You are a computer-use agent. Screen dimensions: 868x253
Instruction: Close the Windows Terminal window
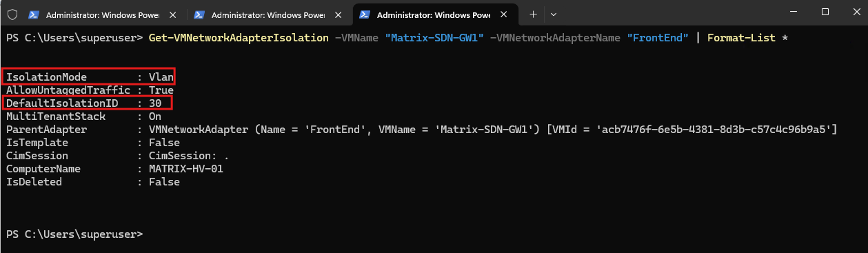click(x=855, y=12)
